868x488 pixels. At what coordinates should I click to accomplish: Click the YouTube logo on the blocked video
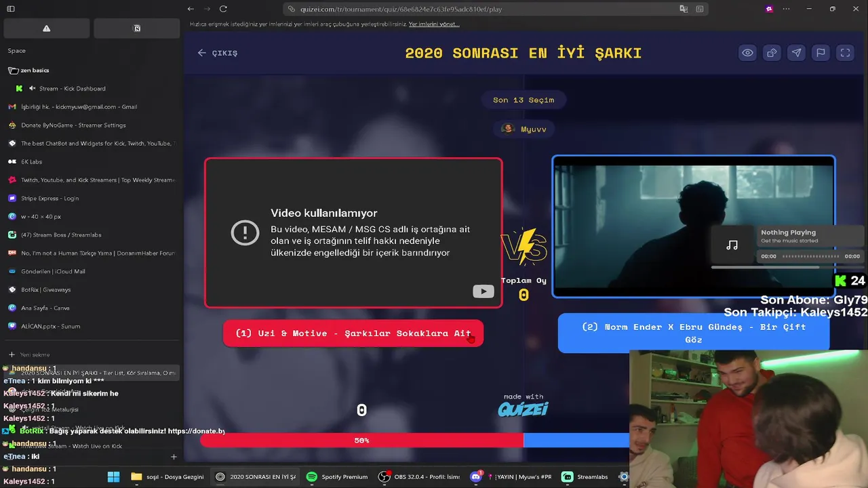pyautogui.click(x=484, y=291)
